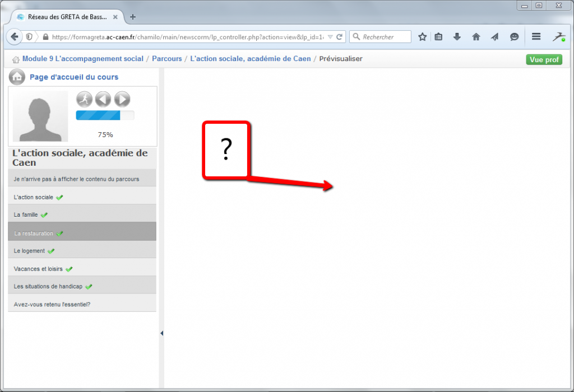
Task: Click the course home page house icon
Action: (17, 77)
